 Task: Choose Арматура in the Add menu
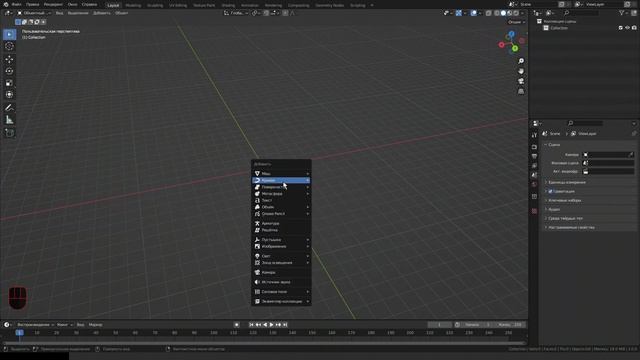click(281, 224)
